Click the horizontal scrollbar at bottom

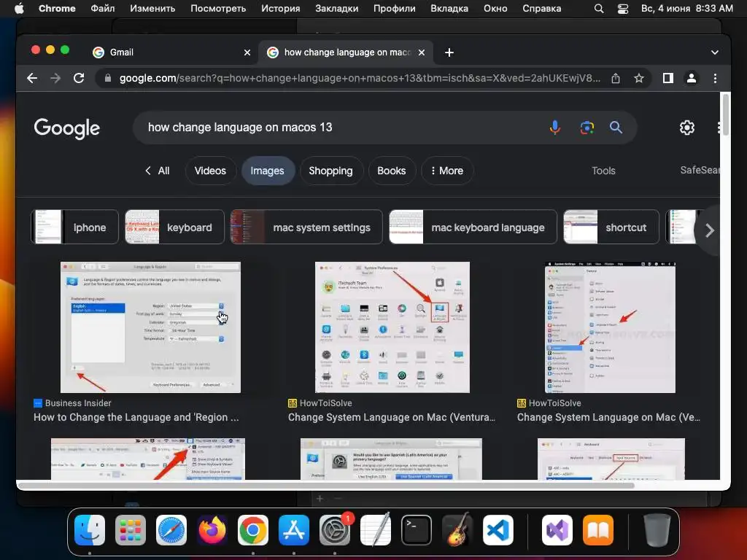click(326, 485)
